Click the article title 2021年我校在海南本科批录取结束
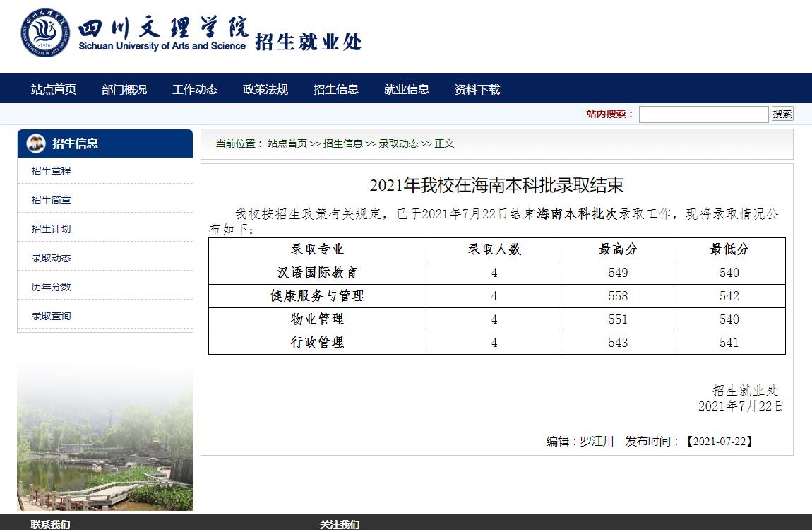 click(x=496, y=185)
